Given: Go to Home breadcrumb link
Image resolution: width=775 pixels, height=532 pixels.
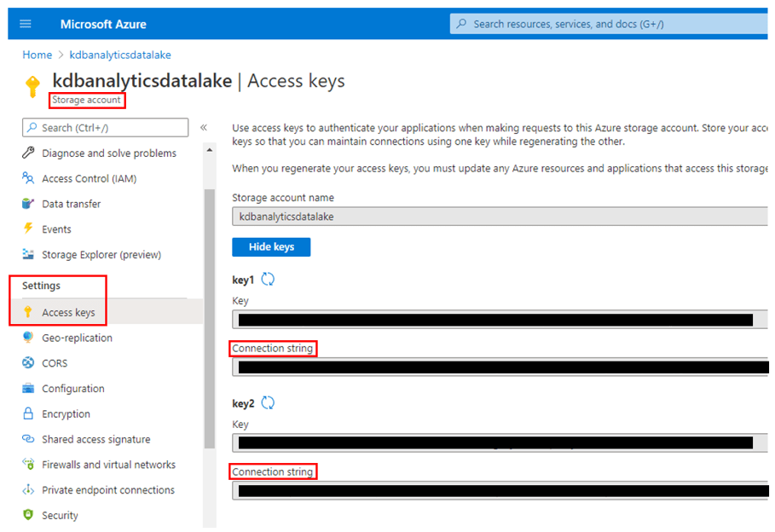Looking at the screenshot, I should [x=37, y=55].
